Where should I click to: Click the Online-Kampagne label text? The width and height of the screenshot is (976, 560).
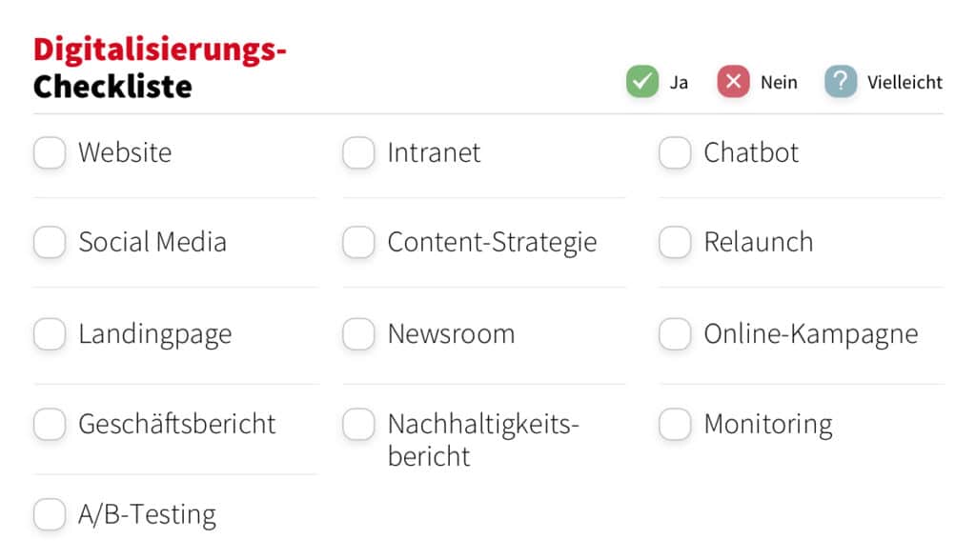pos(811,334)
